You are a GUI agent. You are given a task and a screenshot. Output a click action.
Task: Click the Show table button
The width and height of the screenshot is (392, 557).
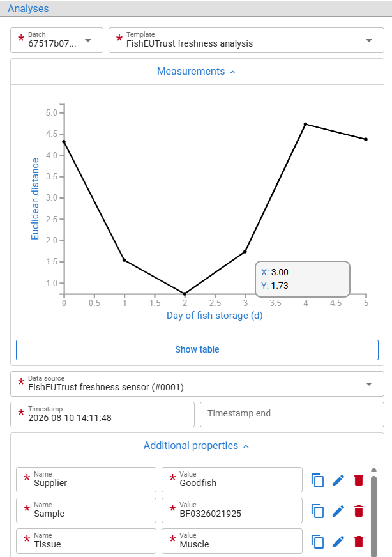(x=197, y=350)
